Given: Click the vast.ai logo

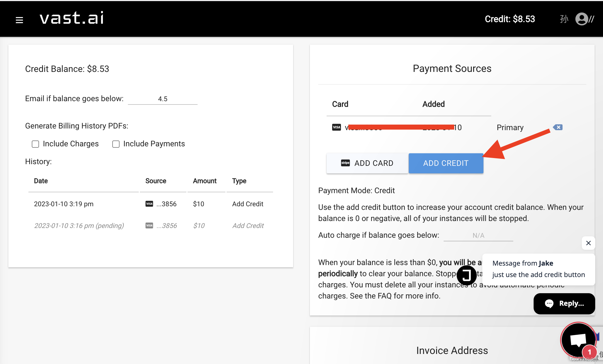Looking at the screenshot, I should pos(72,18).
